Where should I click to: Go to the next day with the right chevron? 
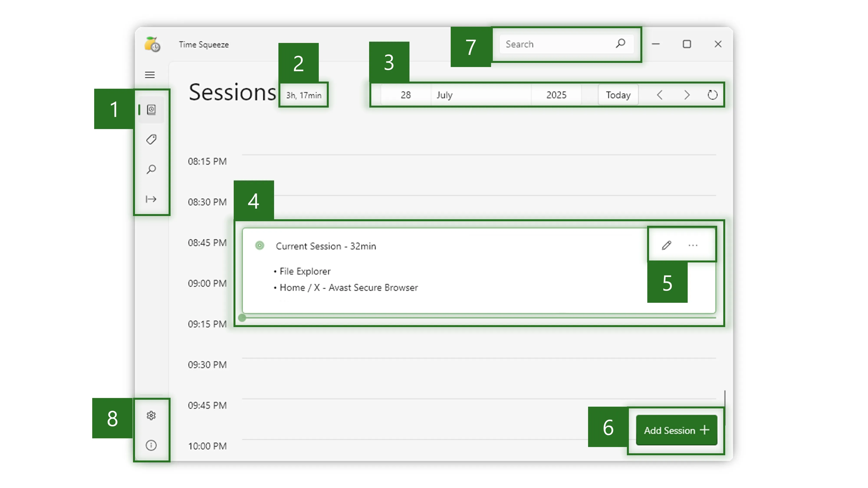[x=686, y=95]
